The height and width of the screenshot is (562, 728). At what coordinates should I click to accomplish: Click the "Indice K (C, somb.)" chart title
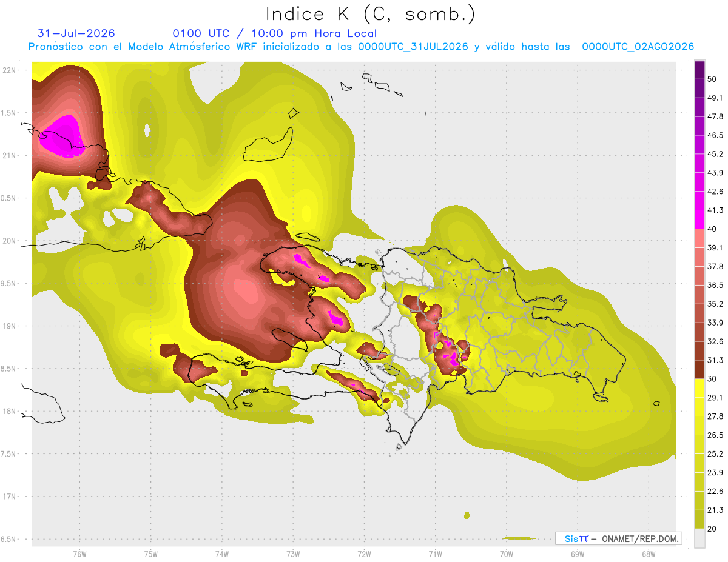click(370, 14)
